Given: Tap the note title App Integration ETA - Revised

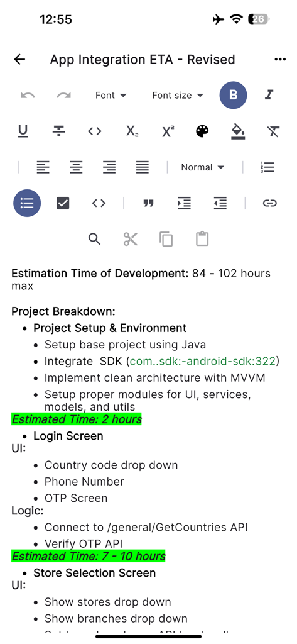Looking at the screenshot, I should (x=143, y=60).
